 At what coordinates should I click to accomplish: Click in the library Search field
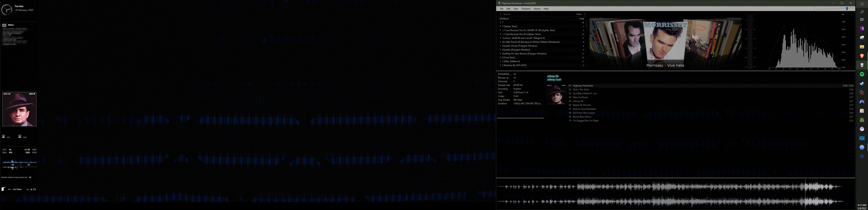pyautogui.click(x=536, y=14)
